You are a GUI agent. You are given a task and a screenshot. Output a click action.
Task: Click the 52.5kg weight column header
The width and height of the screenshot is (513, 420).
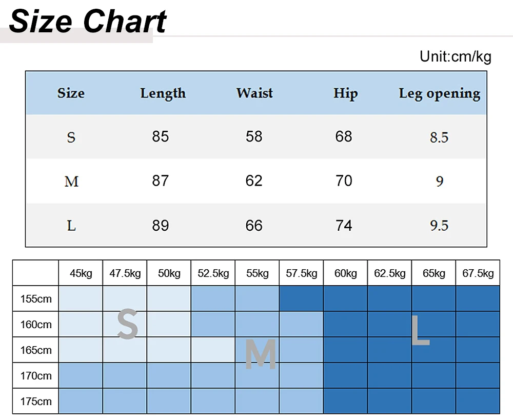point(213,273)
